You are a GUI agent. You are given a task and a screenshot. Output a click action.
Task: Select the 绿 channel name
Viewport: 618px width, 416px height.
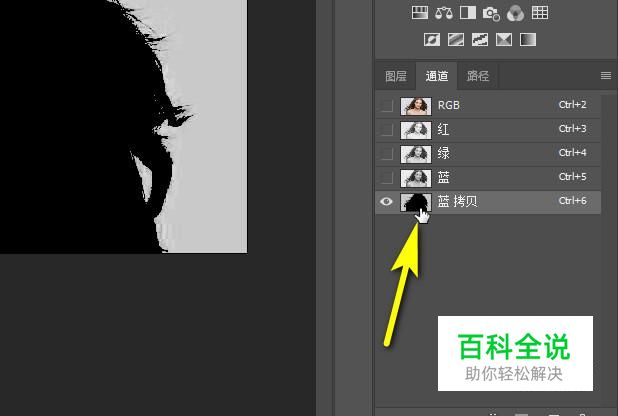pos(443,153)
